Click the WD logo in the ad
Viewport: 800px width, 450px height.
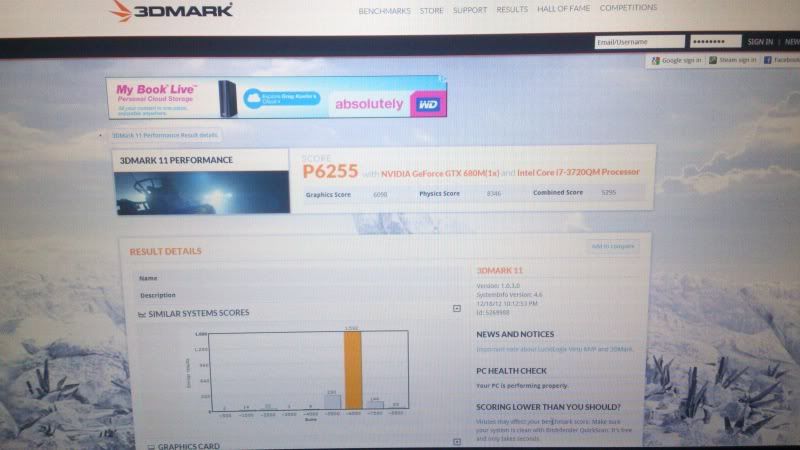(x=428, y=104)
